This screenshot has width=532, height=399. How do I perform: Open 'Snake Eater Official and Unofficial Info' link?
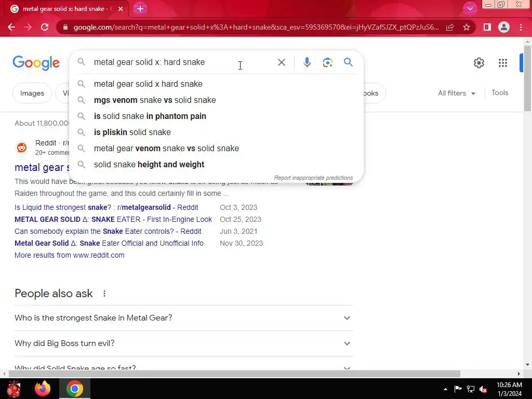(x=109, y=243)
